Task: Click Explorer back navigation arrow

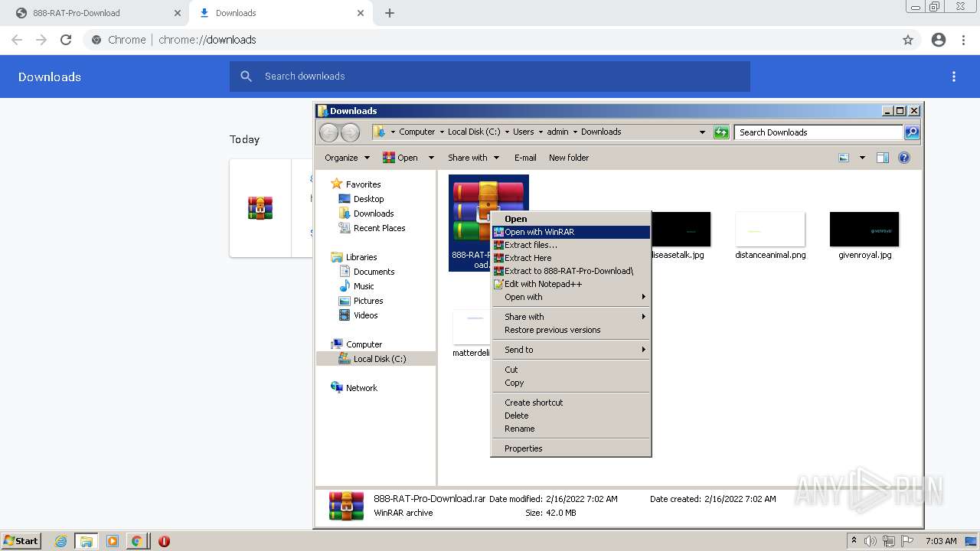Action: click(328, 132)
